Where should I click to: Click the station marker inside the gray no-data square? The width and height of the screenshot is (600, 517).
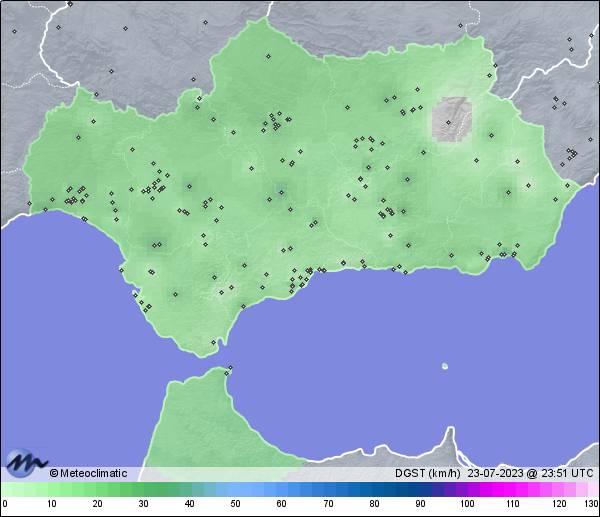coord(448,122)
